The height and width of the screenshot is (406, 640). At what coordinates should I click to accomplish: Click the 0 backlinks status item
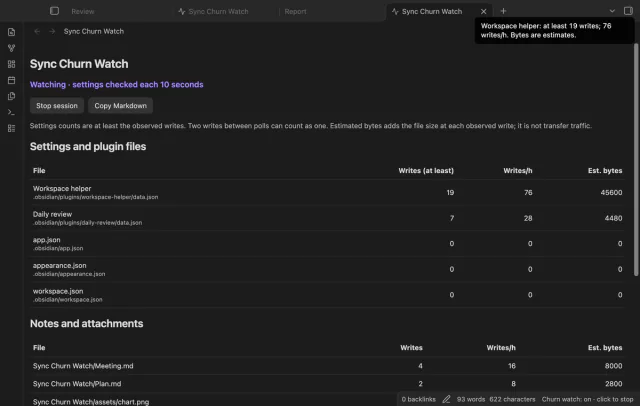[418, 399]
